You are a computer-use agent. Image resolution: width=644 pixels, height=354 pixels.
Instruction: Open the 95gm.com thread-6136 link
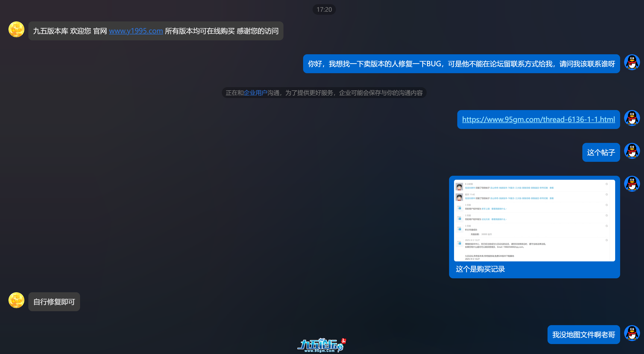point(538,119)
